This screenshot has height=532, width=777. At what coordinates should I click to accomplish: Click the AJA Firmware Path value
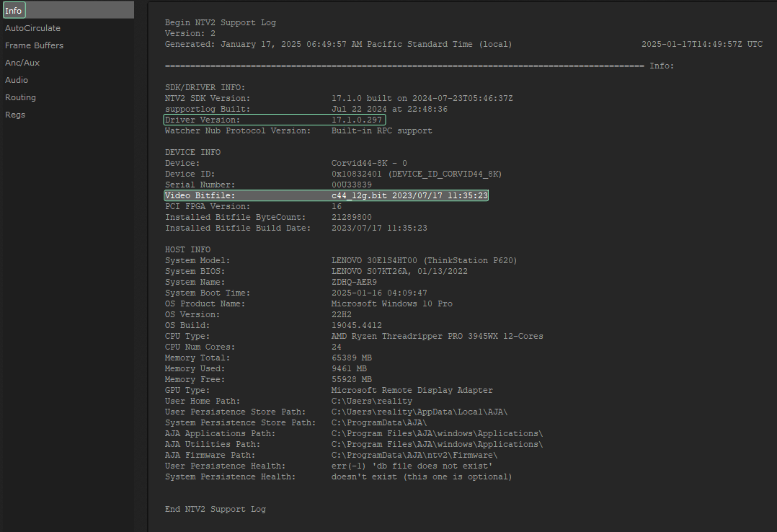pyautogui.click(x=414, y=455)
